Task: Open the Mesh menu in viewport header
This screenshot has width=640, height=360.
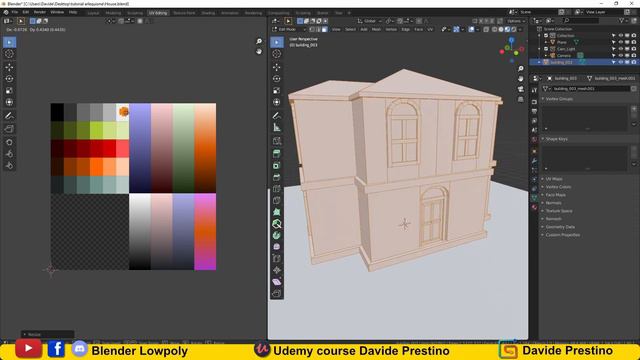Action: [376, 29]
